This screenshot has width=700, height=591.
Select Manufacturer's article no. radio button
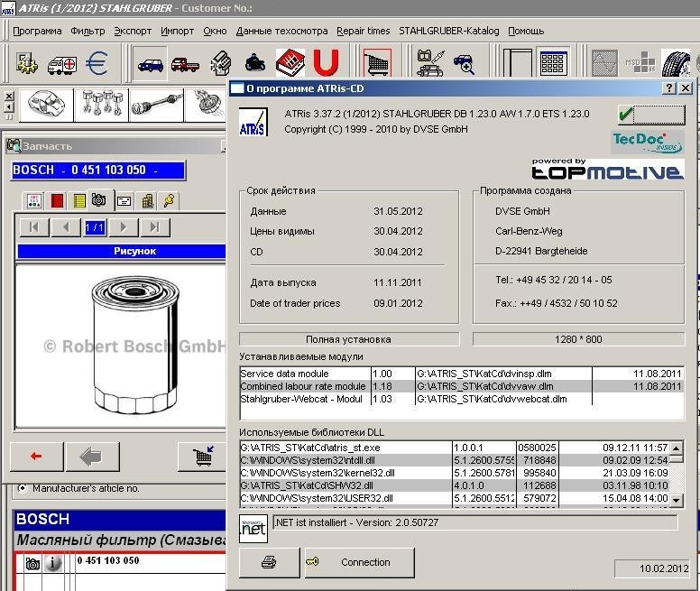pyautogui.click(x=22, y=488)
